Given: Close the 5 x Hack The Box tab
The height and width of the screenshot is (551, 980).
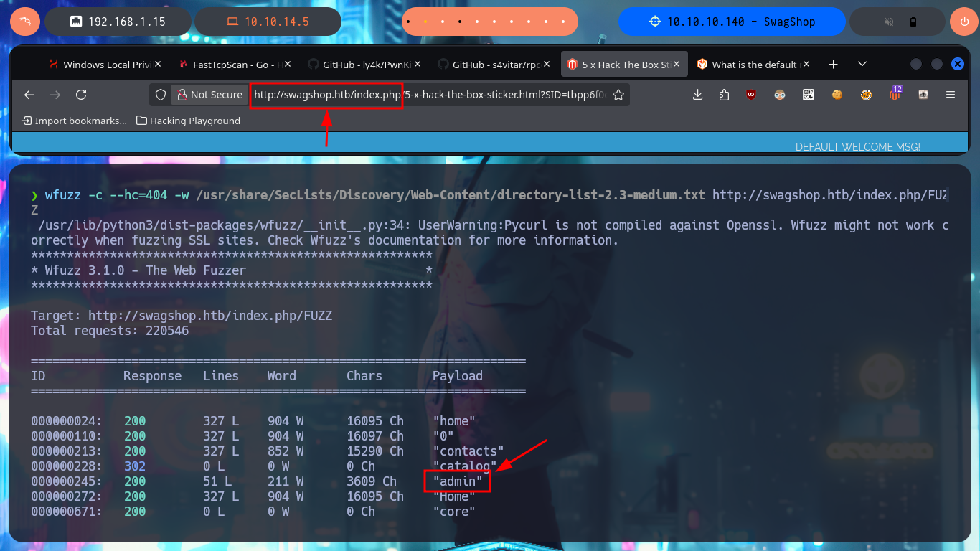Looking at the screenshot, I should point(676,65).
